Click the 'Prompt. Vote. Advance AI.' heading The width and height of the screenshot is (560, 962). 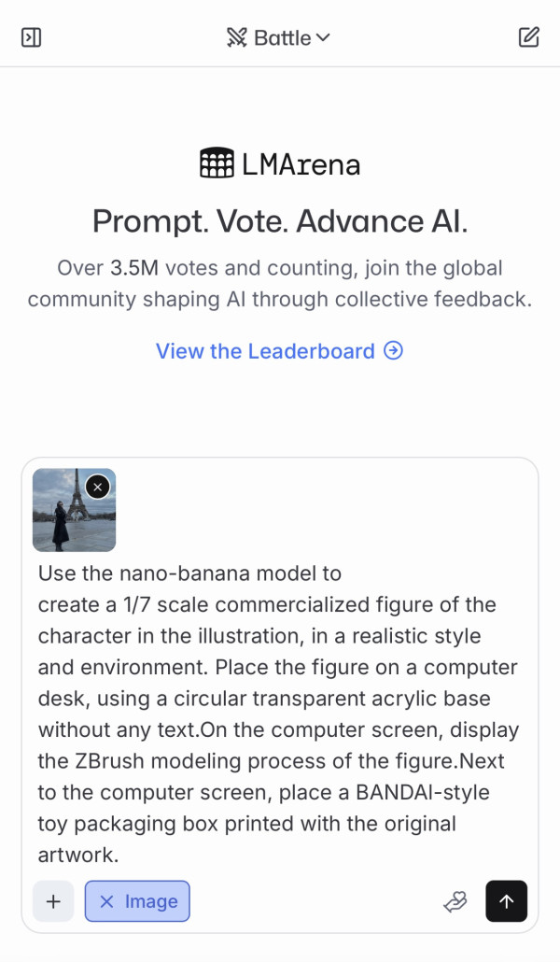[280, 221]
